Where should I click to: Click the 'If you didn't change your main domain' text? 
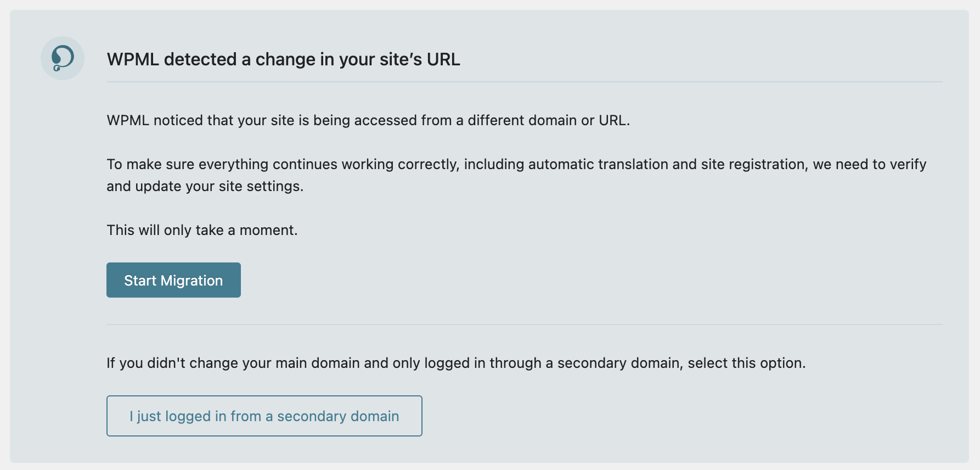[455, 363]
